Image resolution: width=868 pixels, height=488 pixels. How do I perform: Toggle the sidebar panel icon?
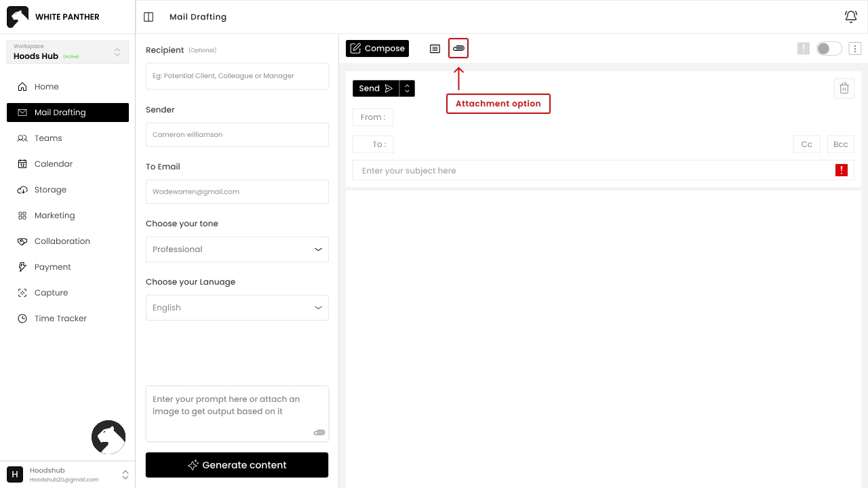pos(149,17)
